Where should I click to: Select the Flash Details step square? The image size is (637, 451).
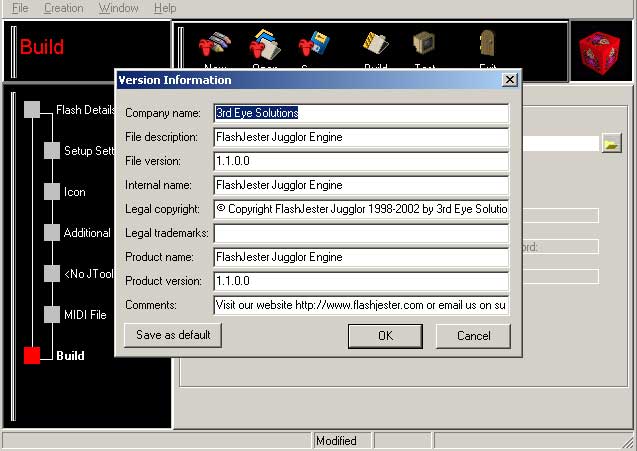[x=32, y=110]
